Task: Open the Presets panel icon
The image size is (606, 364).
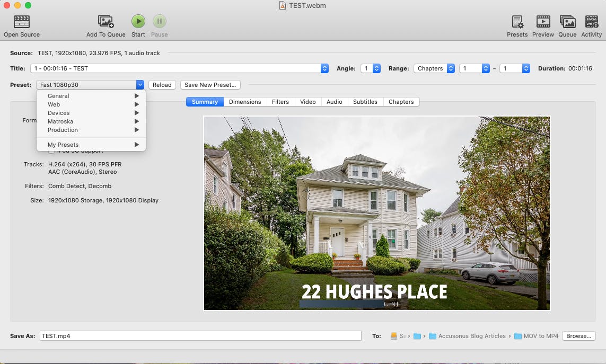Action: [x=517, y=22]
